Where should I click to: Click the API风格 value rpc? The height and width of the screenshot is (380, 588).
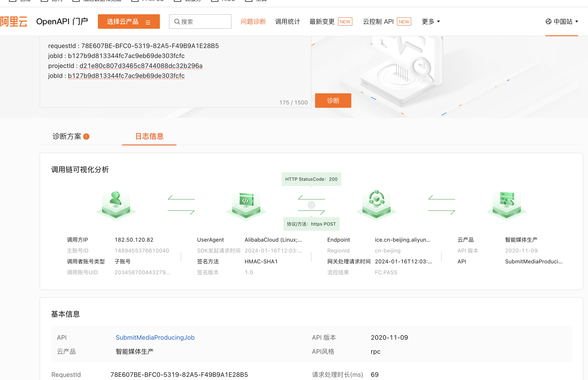376,352
